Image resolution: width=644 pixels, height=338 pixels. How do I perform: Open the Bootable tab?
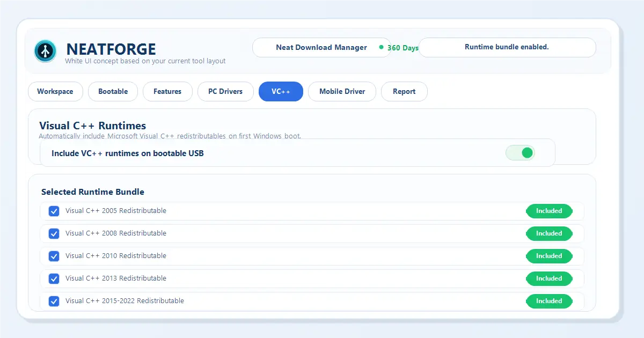pos(113,92)
